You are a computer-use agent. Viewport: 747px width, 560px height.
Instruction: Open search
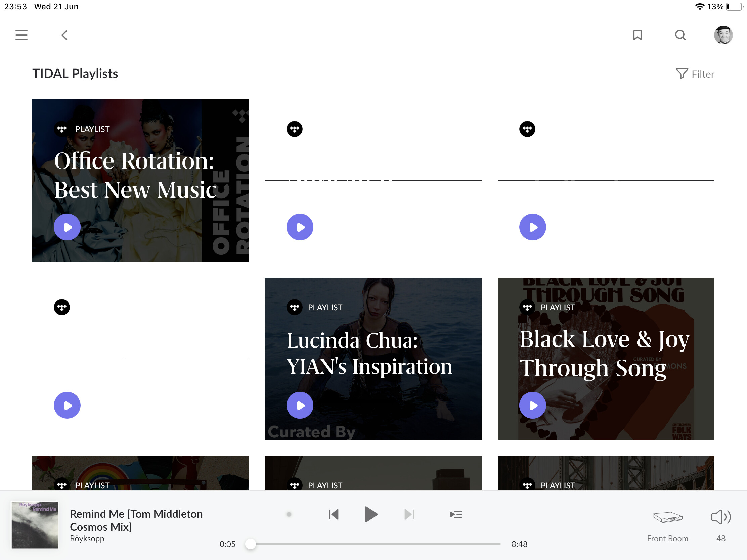click(x=680, y=35)
